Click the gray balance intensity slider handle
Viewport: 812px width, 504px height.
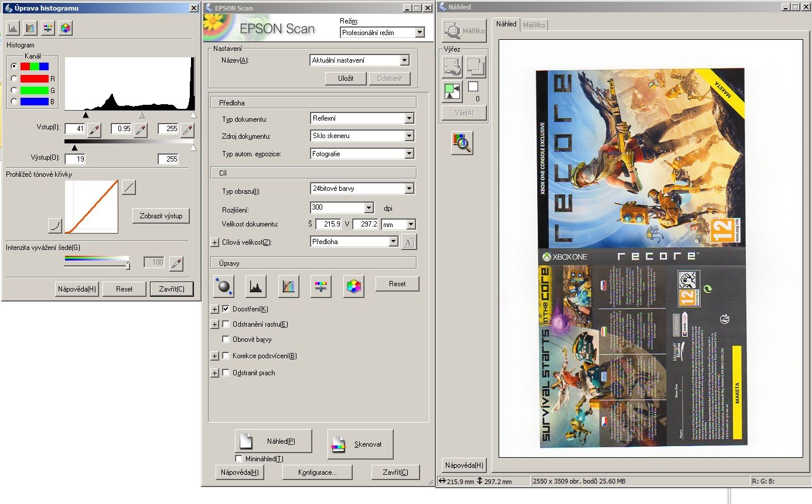pos(127,266)
